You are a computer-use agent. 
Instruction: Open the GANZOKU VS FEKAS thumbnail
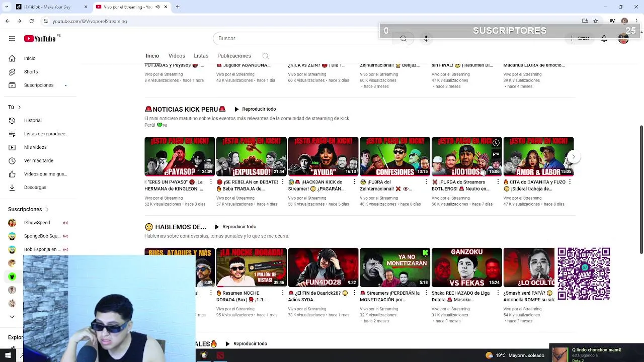pos(467,267)
